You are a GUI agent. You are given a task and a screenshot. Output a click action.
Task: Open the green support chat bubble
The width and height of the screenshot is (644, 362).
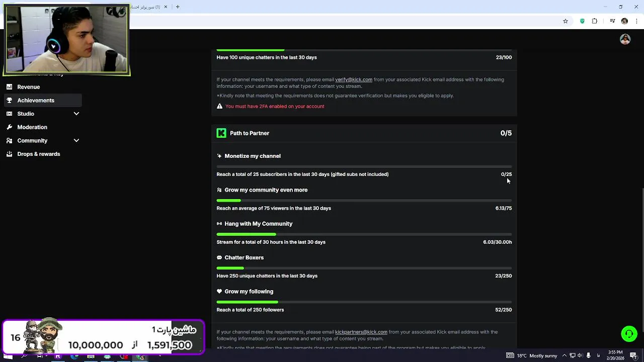629,334
